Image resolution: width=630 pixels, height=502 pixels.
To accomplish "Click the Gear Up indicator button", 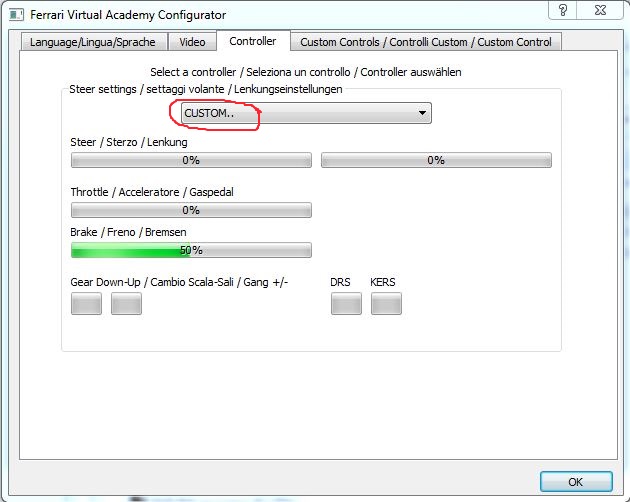I will click(126, 304).
